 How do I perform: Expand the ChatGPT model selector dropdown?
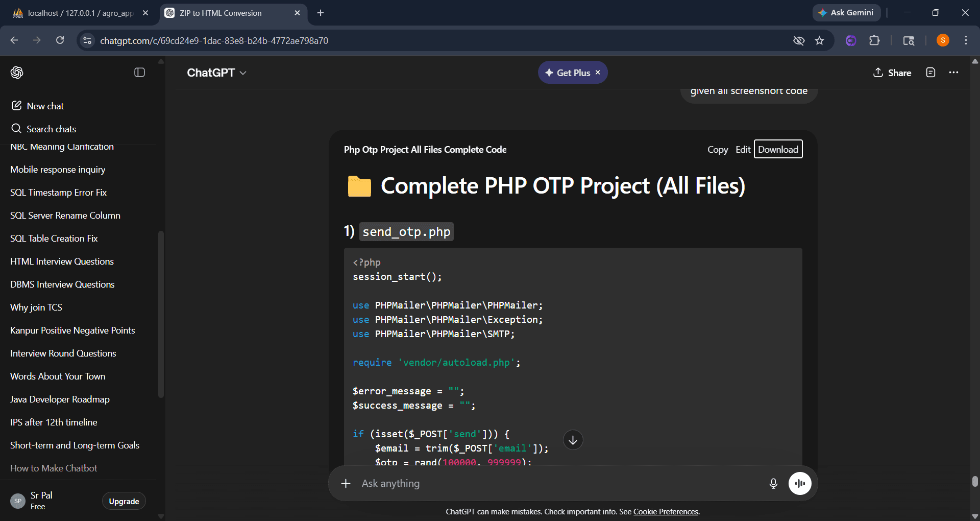[x=217, y=73]
